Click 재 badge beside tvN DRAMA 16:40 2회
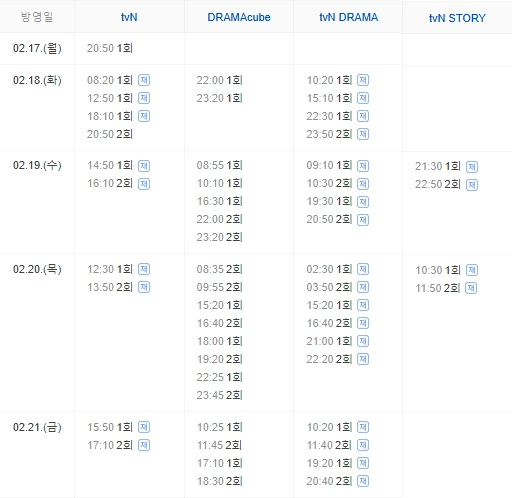Image resolution: width=514 pixels, height=498 pixels. [x=363, y=323]
